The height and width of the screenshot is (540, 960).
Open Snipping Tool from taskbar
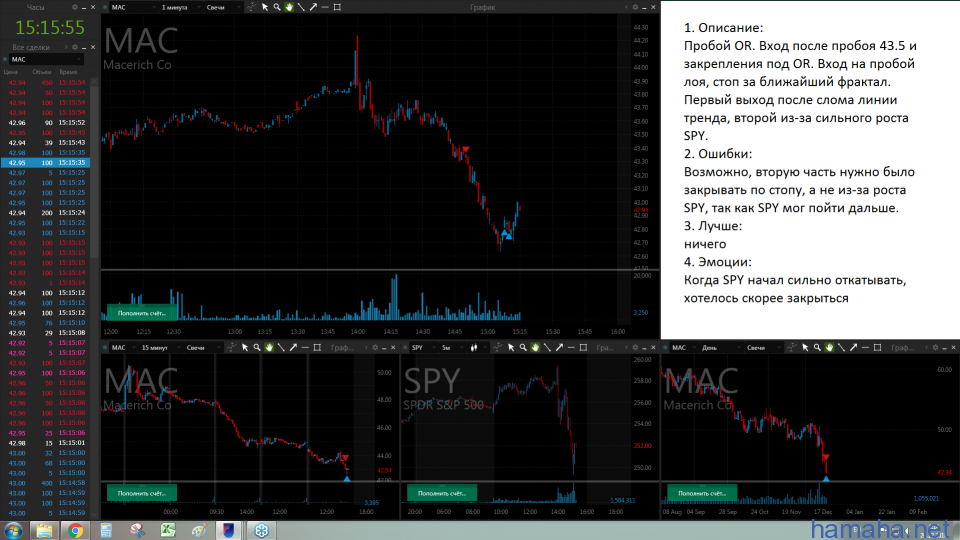pyautogui.click(x=137, y=530)
